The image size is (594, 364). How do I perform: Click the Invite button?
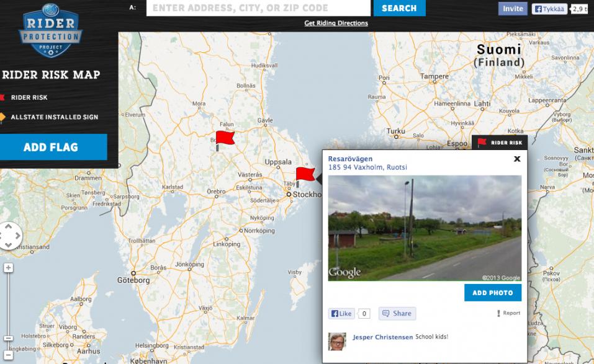(x=513, y=9)
